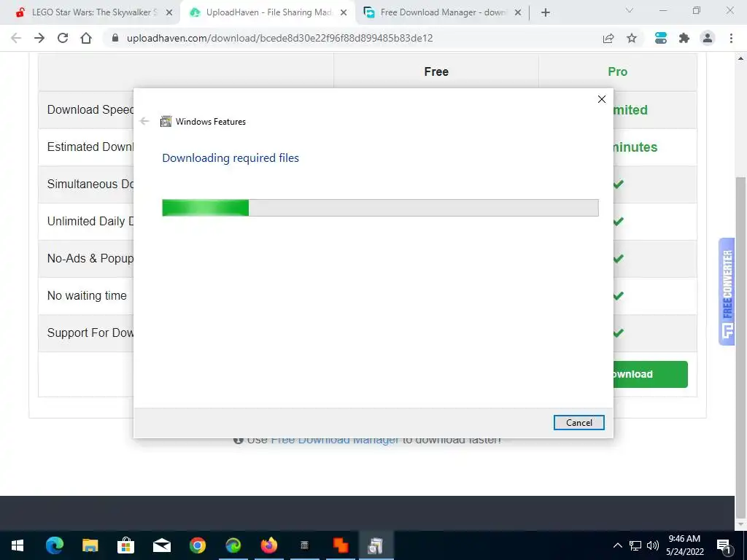Cancel the Windows Features download
This screenshot has width=747, height=560.
click(x=578, y=422)
